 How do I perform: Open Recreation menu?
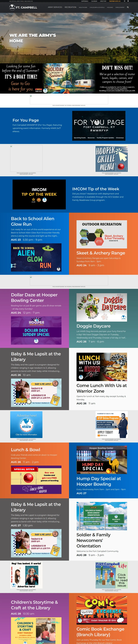tap(70, 7)
